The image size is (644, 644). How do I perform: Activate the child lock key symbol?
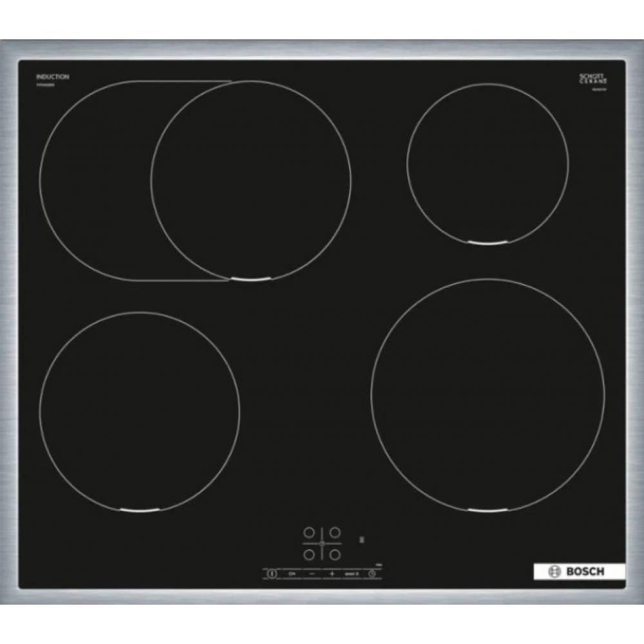(x=292, y=573)
